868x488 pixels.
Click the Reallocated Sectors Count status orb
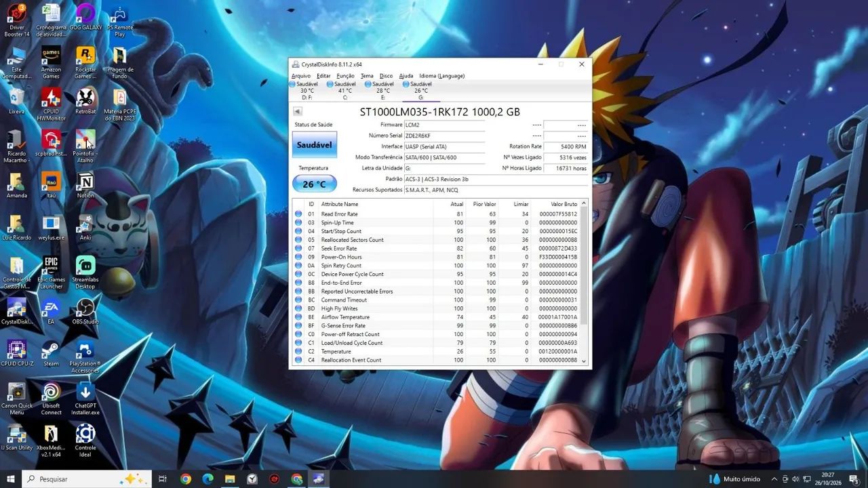pyautogui.click(x=298, y=240)
